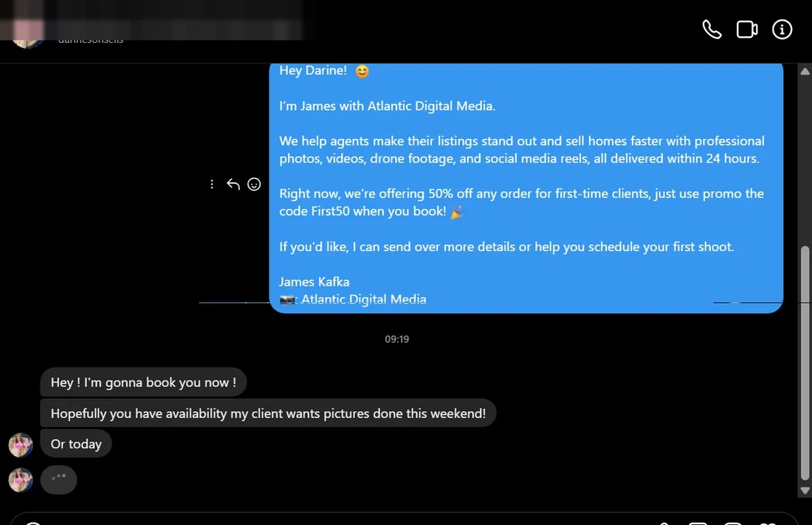This screenshot has height=525, width=812.
Task: Open conversation information with the info icon
Action: pyautogui.click(x=782, y=30)
